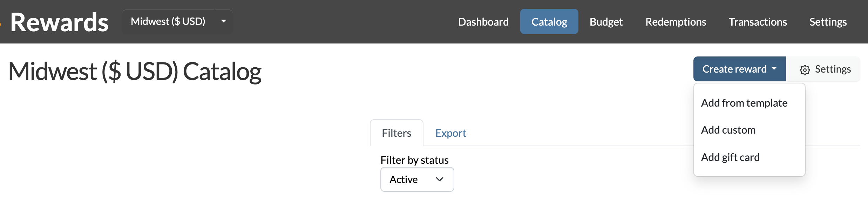Select Add from template option
This screenshot has height=202, width=868.
pos(744,103)
